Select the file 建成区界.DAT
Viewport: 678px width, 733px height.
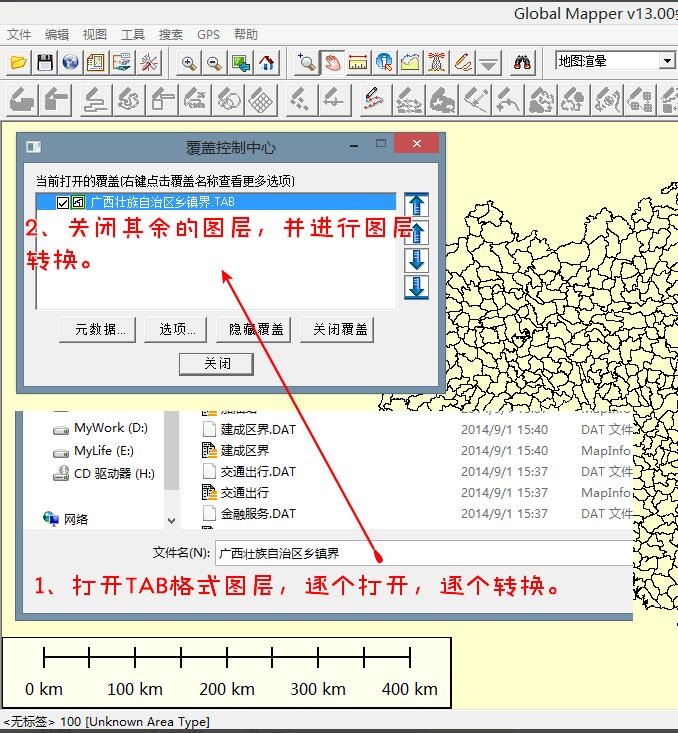[249, 430]
